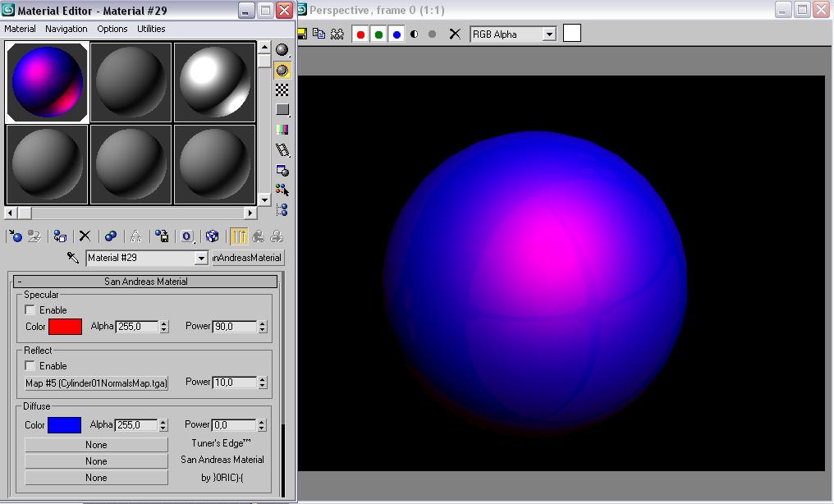Open the RGB Alpha channel dropdown

coord(549,34)
